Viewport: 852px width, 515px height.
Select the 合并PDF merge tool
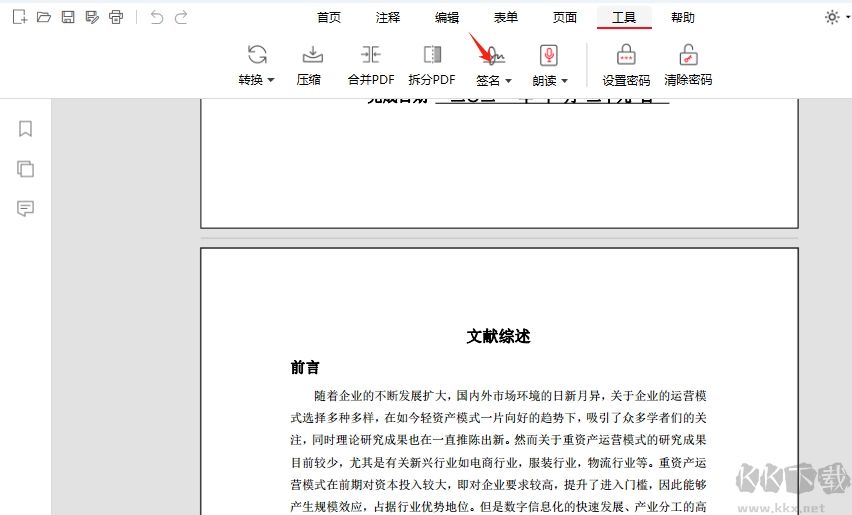pyautogui.click(x=371, y=65)
